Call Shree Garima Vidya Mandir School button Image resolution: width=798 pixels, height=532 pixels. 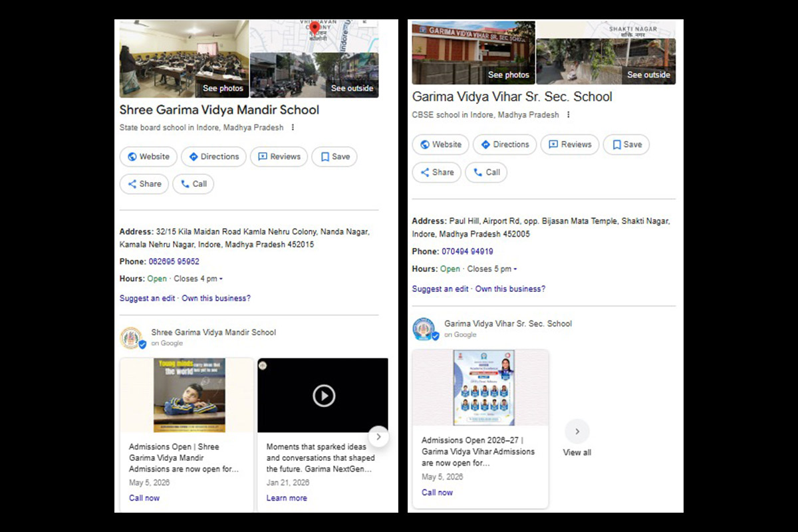pyautogui.click(x=193, y=184)
